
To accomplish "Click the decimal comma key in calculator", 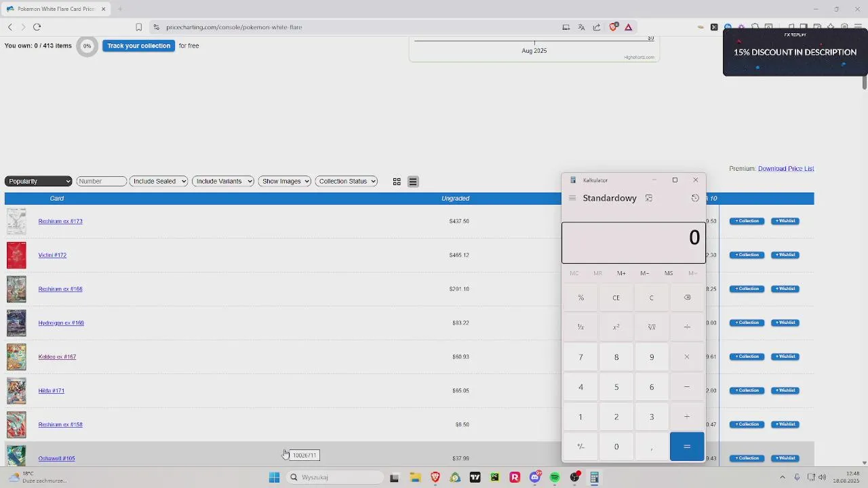I will (x=652, y=447).
